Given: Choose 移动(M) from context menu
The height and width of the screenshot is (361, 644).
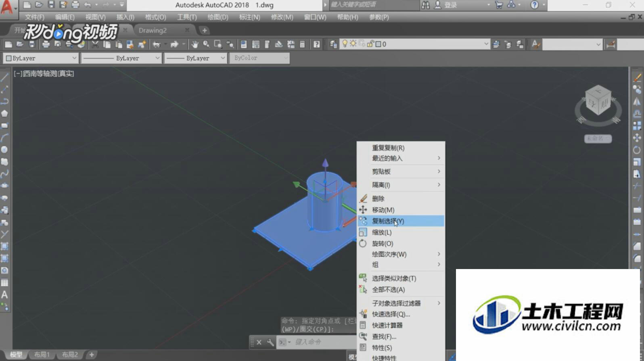Looking at the screenshot, I should pos(401,210).
